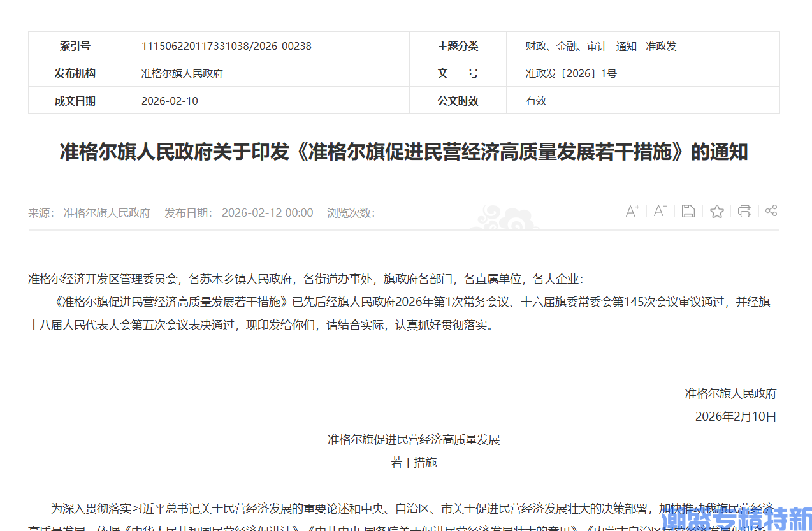Viewport: 812px width, 531px height.
Task: Open the 通知 topic category link
Action: (626, 45)
